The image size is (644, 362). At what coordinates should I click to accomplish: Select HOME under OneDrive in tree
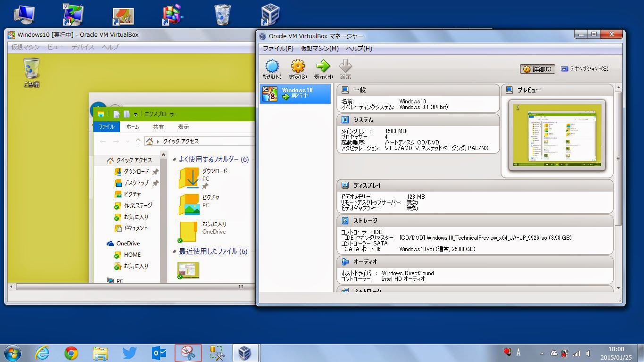127,254
